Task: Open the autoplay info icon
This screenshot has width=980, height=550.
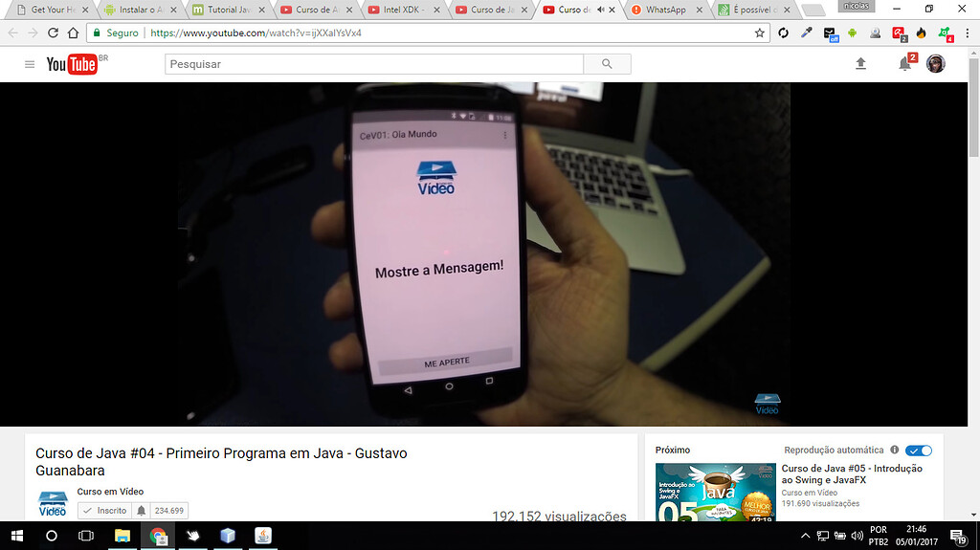Action: coord(895,450)
